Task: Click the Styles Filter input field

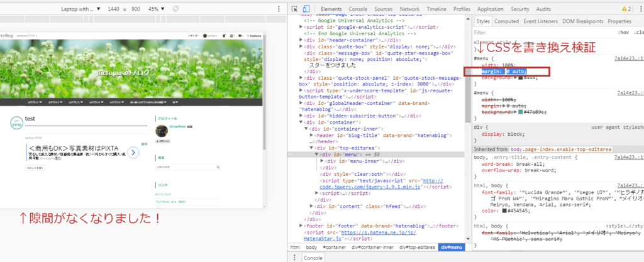Action: click(x=542, y=33)
